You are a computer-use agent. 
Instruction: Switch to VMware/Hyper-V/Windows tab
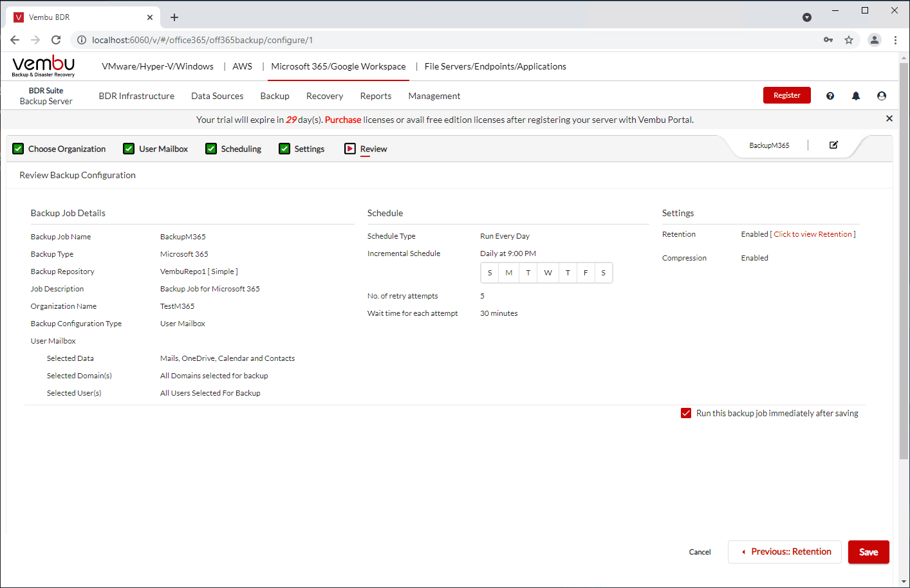pyautogui.click(x=158, y=66)
